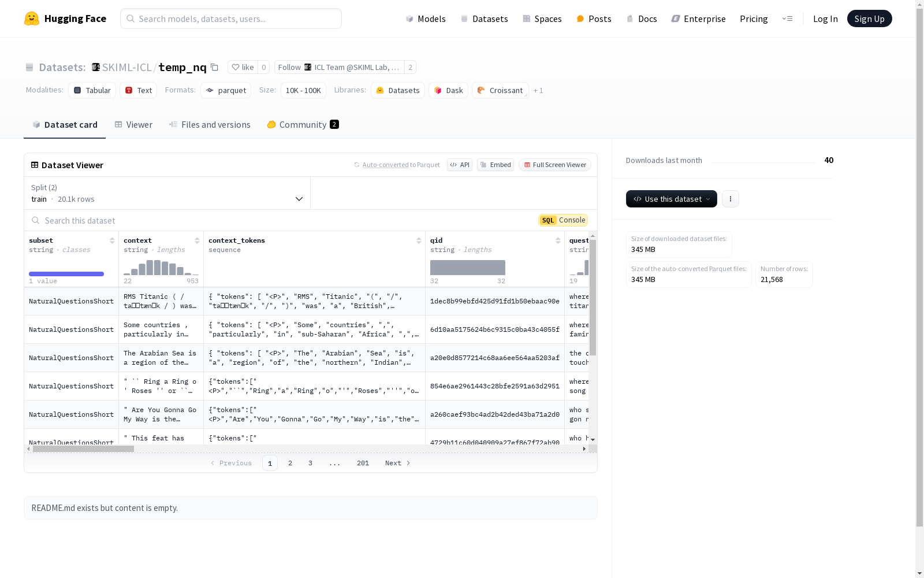Open Posts
The width and height of the screenshot is (924, 578).
tap(594, 18)
